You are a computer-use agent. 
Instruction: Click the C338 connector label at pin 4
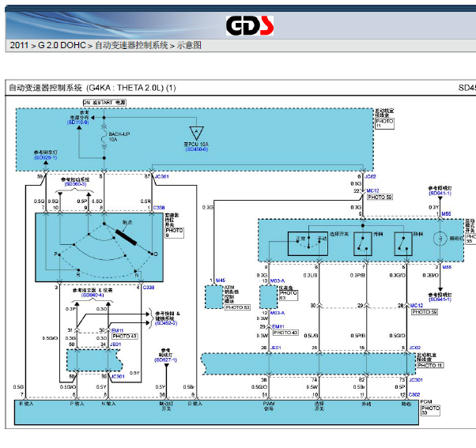149,288
